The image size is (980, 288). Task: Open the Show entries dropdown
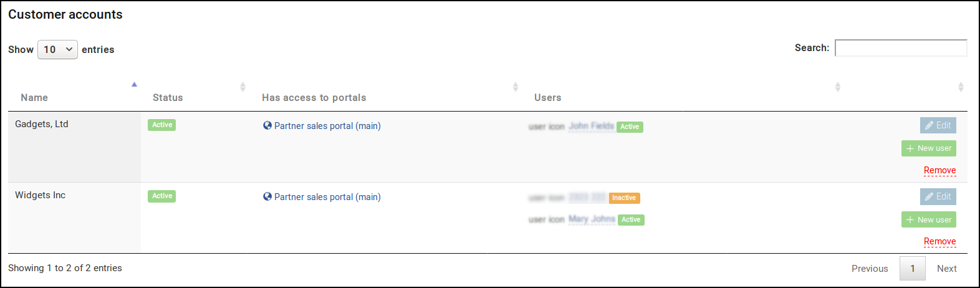pos(57,49)
